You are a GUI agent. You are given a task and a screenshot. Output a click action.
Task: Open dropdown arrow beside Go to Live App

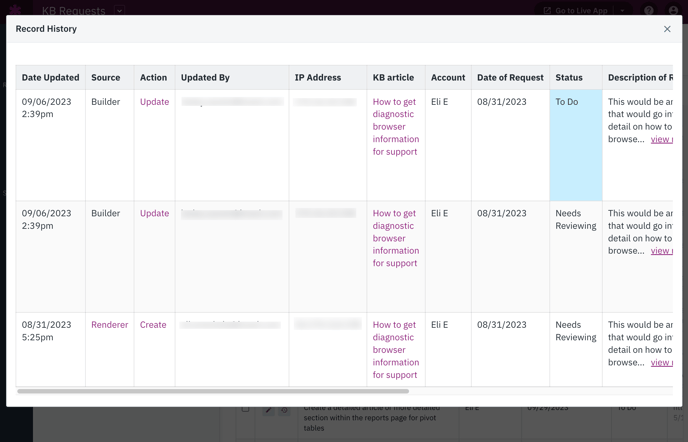[623, 10]
